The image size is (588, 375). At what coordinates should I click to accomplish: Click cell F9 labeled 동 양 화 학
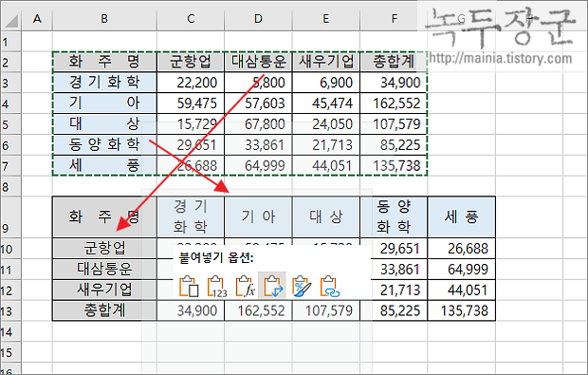394,217
